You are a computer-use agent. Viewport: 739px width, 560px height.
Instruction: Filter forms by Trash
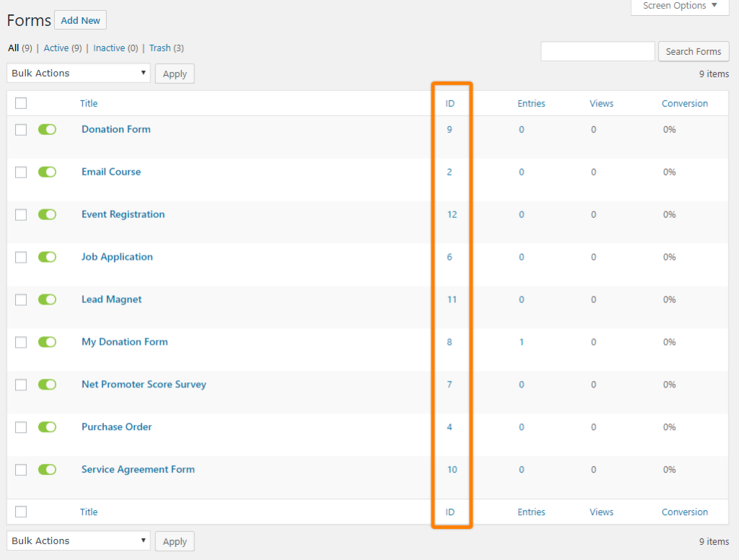click(159, 48)
